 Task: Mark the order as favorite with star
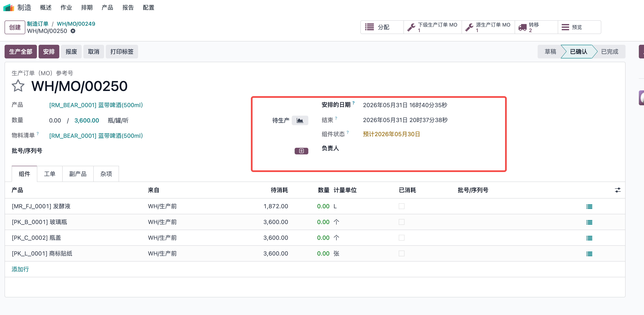pyautogui.click(x=18, y=86)
